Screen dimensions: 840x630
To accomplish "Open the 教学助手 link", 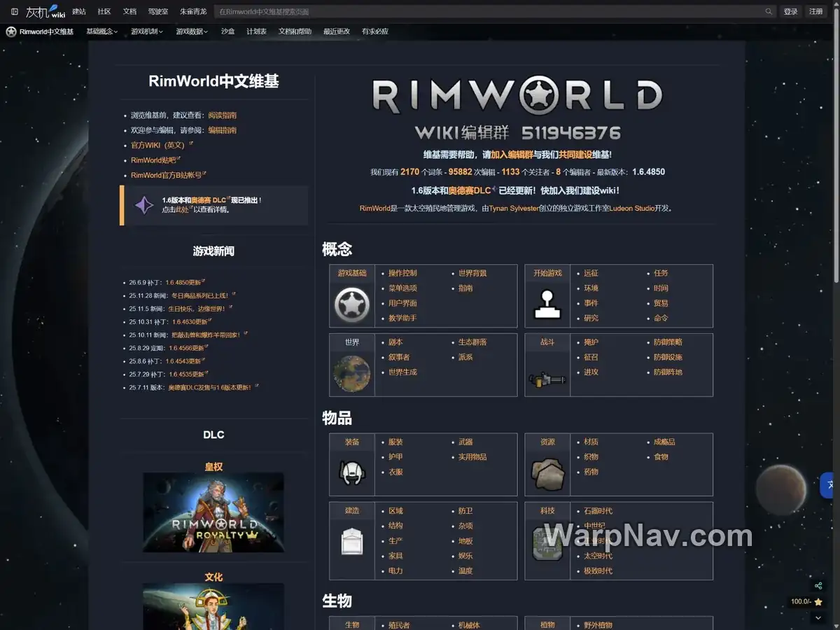I will click(x=402, y=318).
